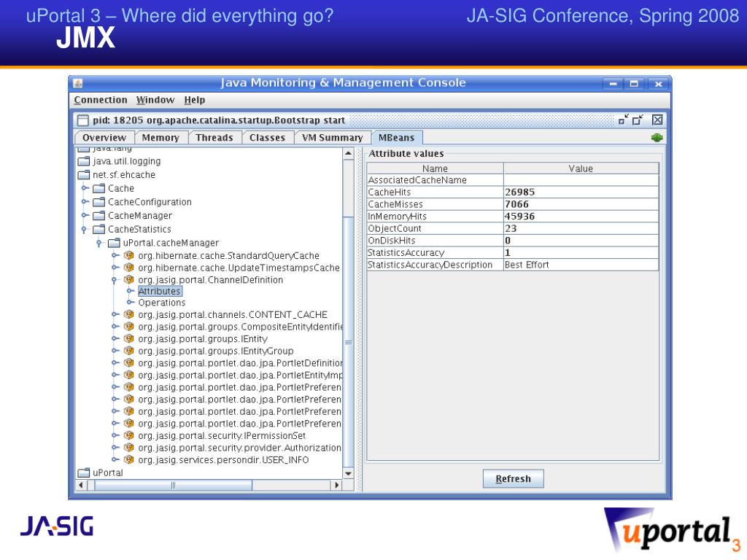Click the tree vertical scrollbar thumb
The image size is (747, 560).
pos(348,342)
